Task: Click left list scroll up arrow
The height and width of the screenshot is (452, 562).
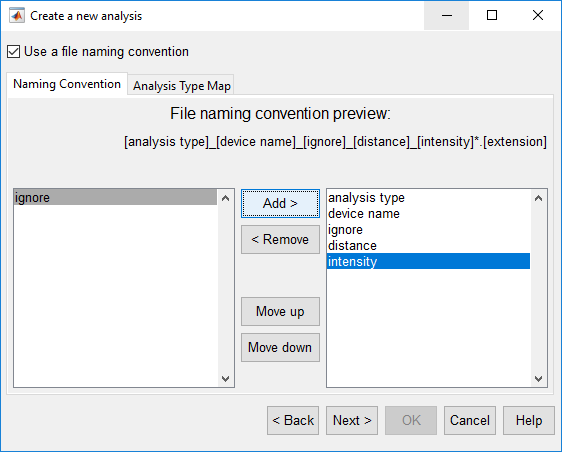Action: tap(225, 198)
